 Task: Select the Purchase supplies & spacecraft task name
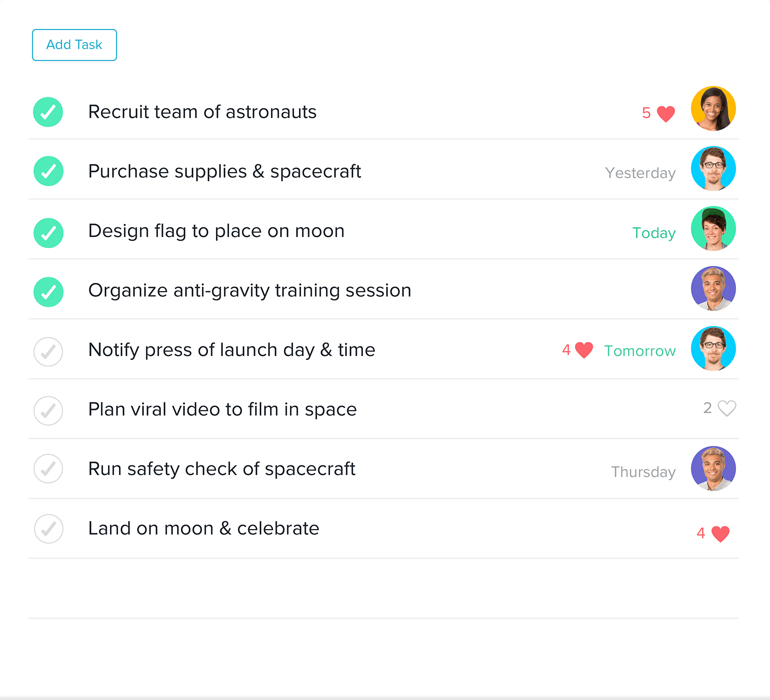[x=224, y=171]
